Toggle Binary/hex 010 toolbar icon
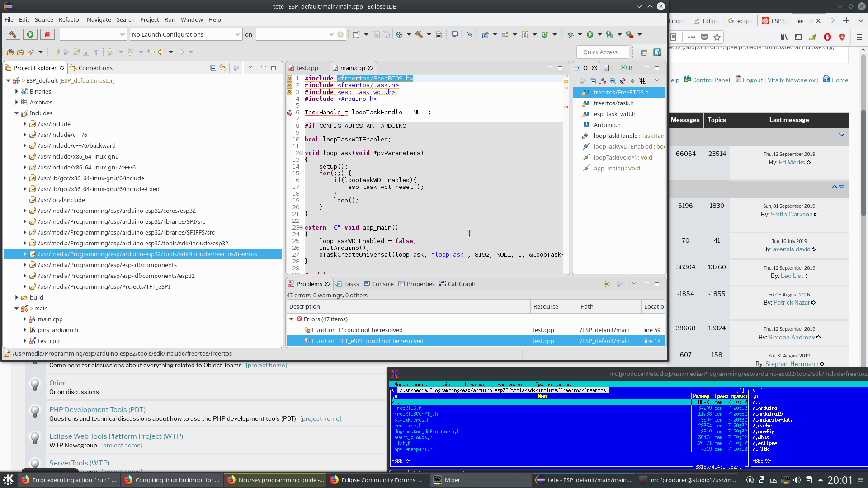 [x=439, y=34]
